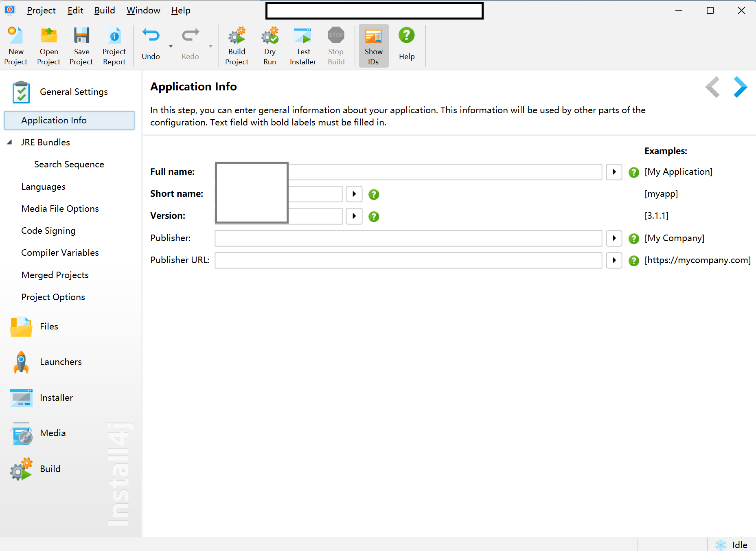Click into the Version field
Image resolution: width=756 pixels, height=551 pixels.
tap(278, 216)
